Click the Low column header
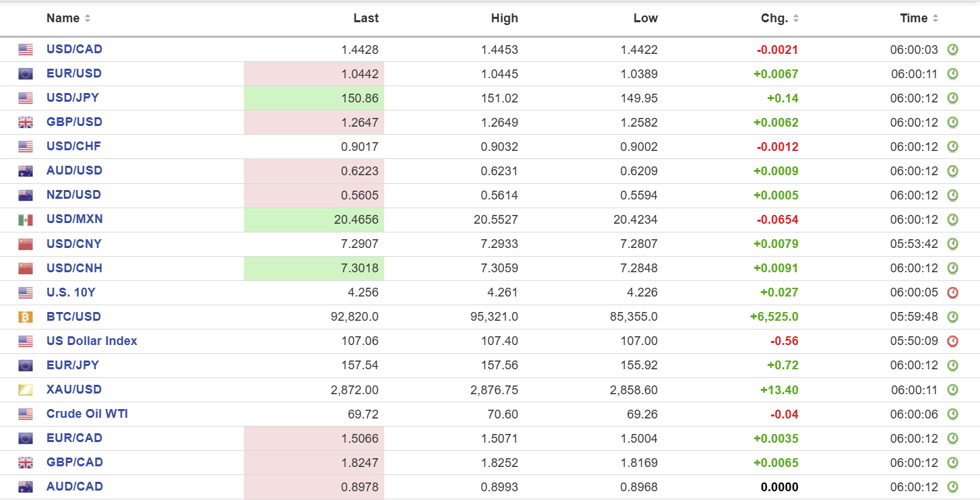980x500 pixels. [x=645, y=18]
